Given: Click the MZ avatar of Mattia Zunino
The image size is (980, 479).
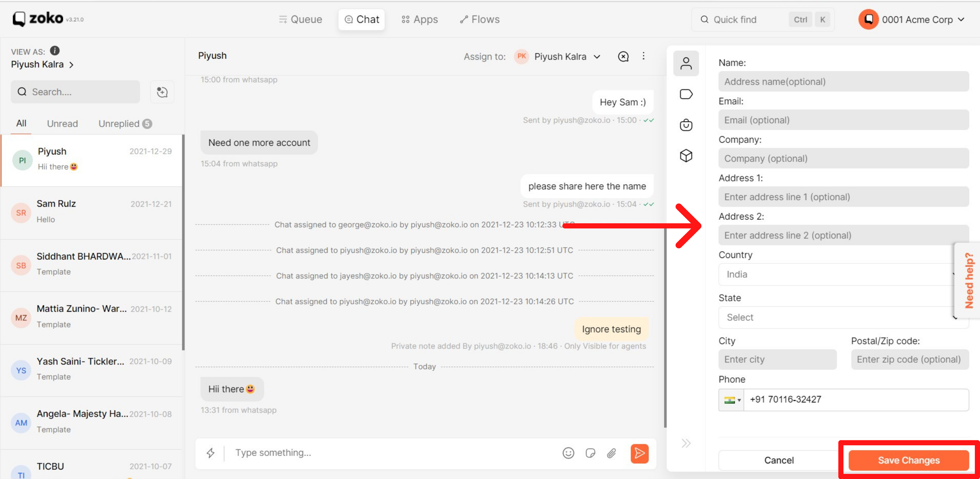Looking at the screenshot, I should point(21,318).
